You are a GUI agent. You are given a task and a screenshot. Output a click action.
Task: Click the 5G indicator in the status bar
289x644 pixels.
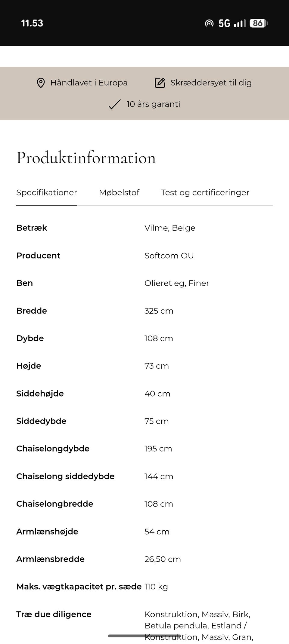point(224,23)
